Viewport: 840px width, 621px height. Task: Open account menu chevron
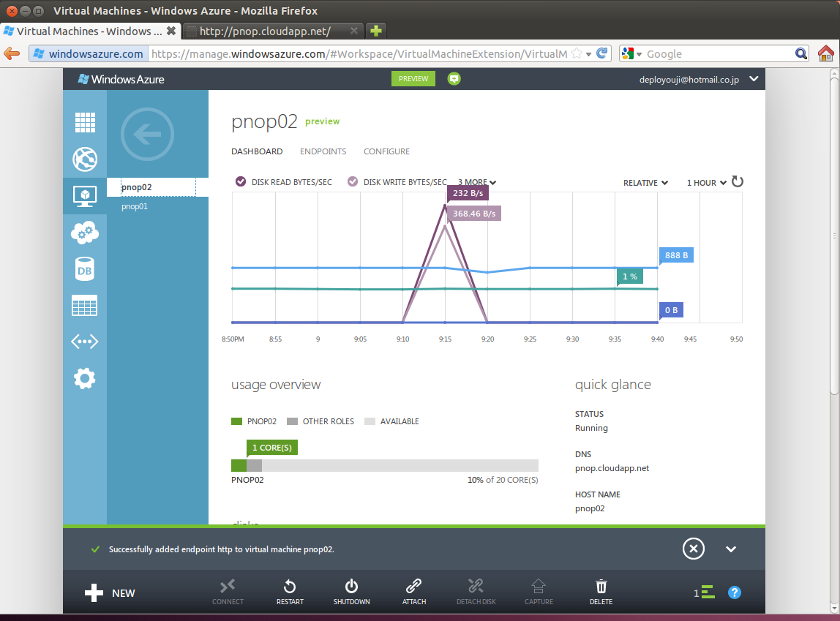pyautogui.click(x=754, y=79)
